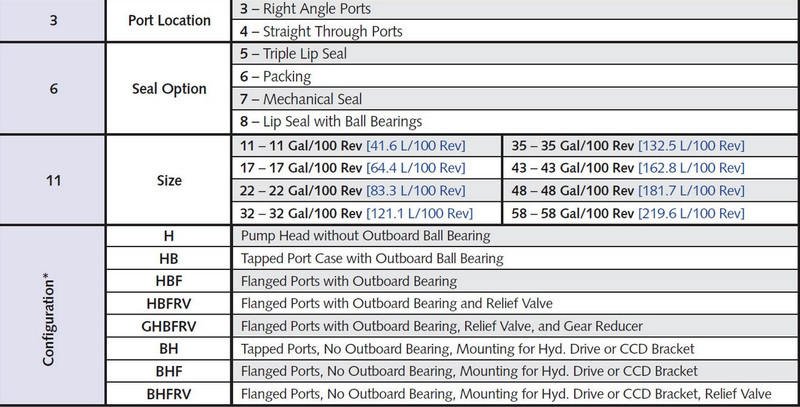
Task: Click the rotated Configuration* header cell
Action: pos(49,314)
